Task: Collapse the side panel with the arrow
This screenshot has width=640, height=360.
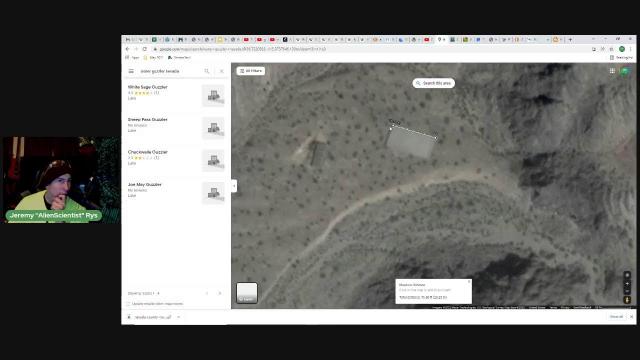Action: pos(234,186)
